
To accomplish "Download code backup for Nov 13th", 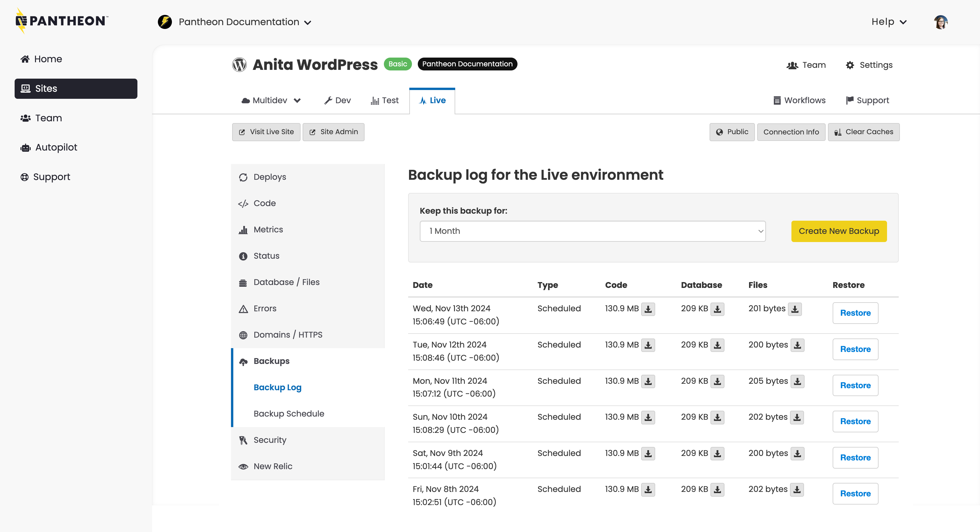I will (648, 309).
